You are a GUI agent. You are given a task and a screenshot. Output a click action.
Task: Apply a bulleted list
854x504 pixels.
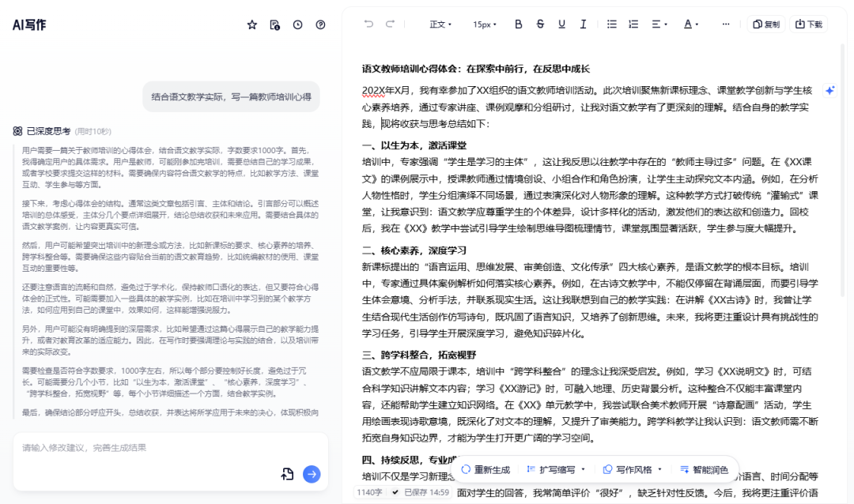tap(611, 24)
